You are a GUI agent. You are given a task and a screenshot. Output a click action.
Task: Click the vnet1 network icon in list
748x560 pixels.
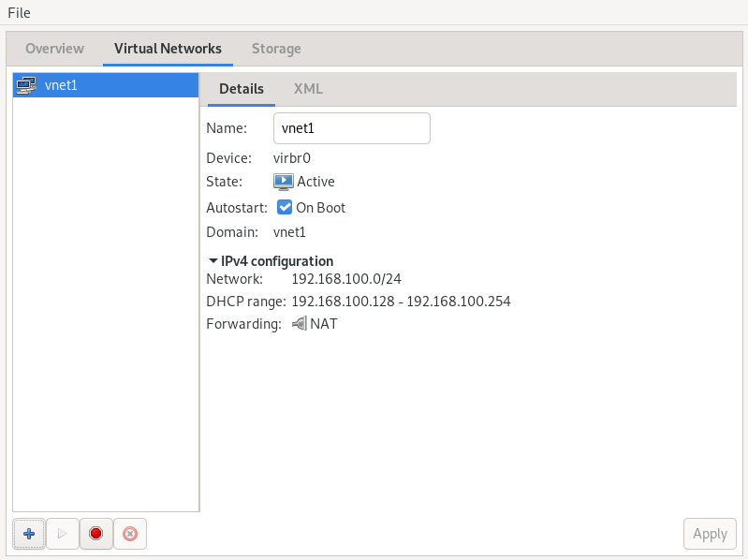point(26,85)
